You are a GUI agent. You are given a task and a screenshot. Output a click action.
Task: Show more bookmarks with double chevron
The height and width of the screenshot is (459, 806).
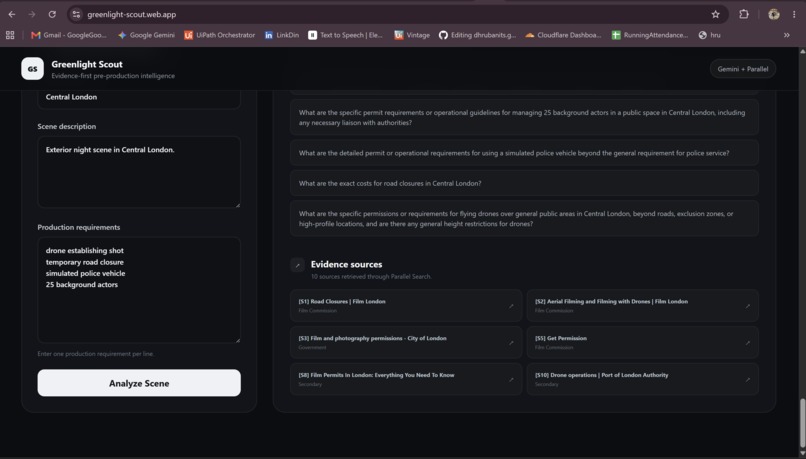(786, 35)
